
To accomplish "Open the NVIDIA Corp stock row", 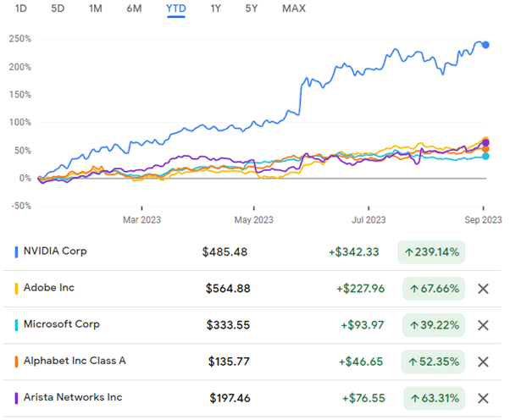I will pyautogui.click(x=252, y=252).
